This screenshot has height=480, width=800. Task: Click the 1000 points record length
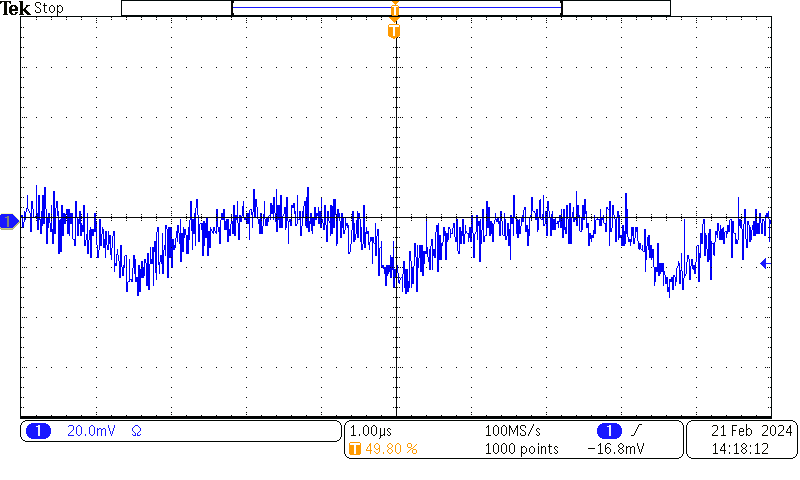click(x=521, y=449)
